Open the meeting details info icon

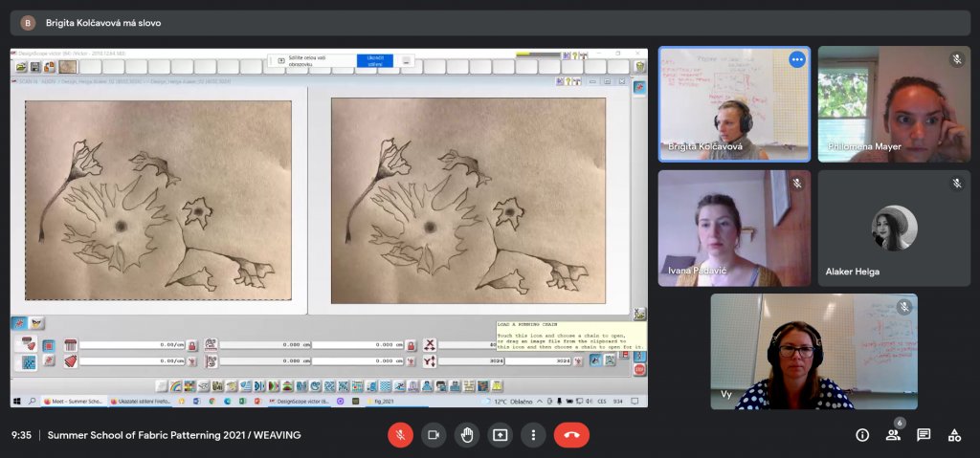click(x=862, y=435)
